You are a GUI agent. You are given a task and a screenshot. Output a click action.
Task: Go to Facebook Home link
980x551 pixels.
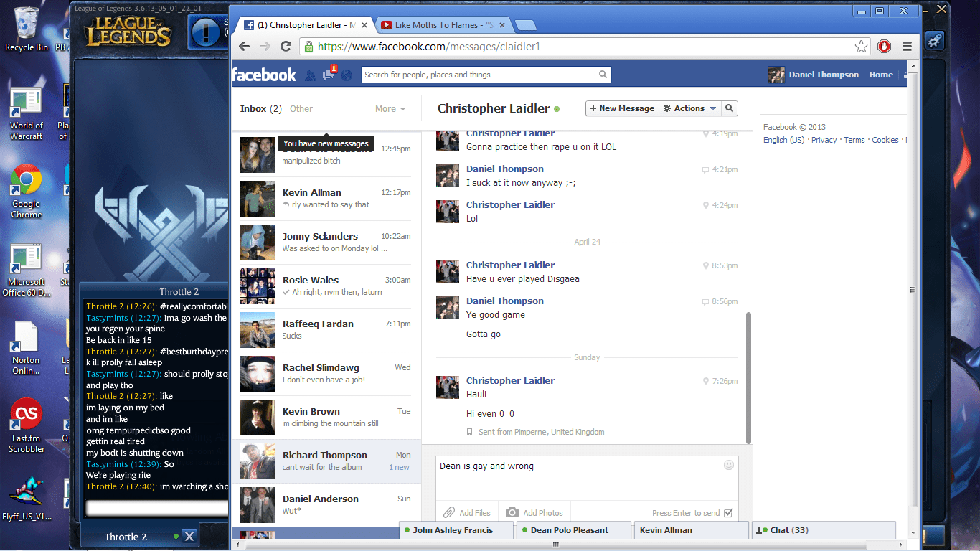[x=881, y=75]
